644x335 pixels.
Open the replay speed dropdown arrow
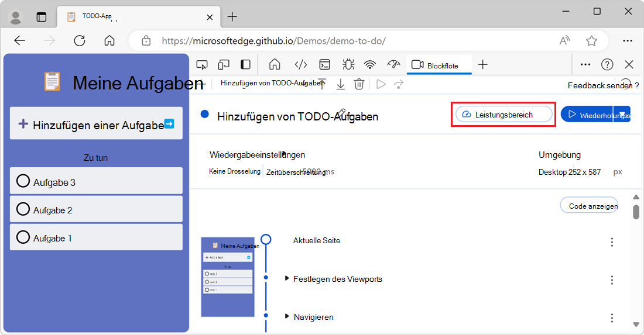point(623,115)
